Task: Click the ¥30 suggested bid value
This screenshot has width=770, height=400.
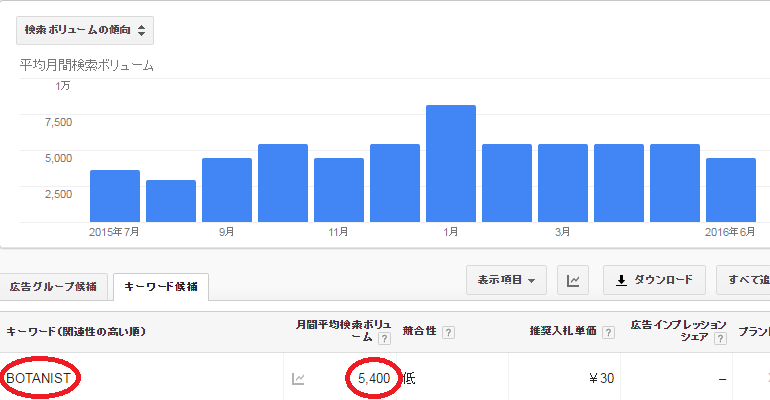Action: point(602,378)
